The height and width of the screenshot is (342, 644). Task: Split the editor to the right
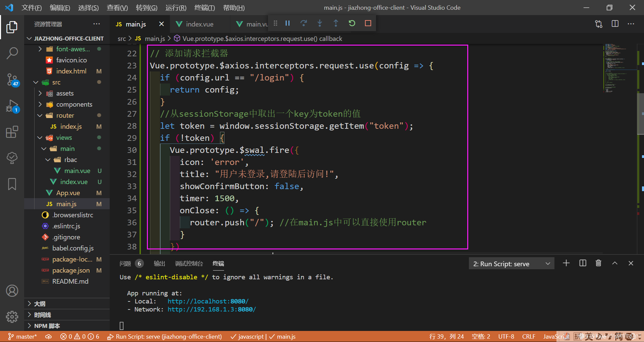615,24
